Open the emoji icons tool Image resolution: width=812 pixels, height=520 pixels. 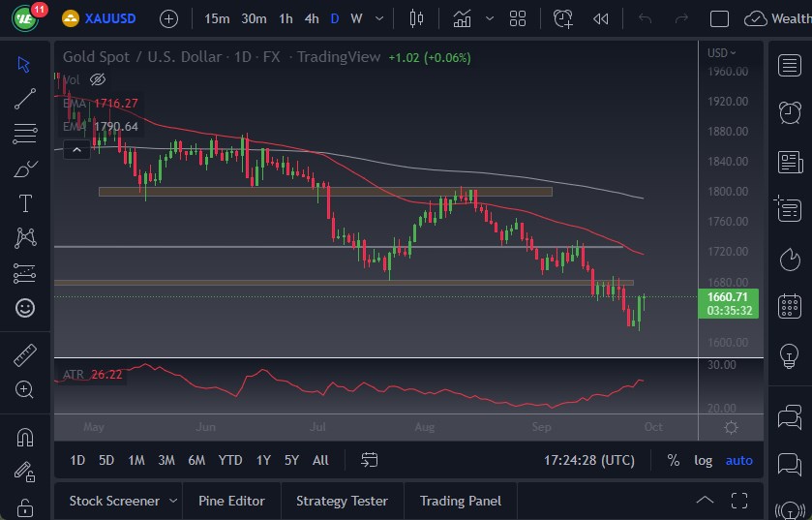[25, 308]
